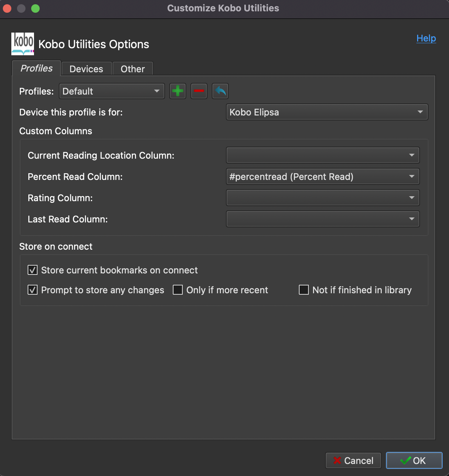Click the Last Read Column label

click(68, 219)
